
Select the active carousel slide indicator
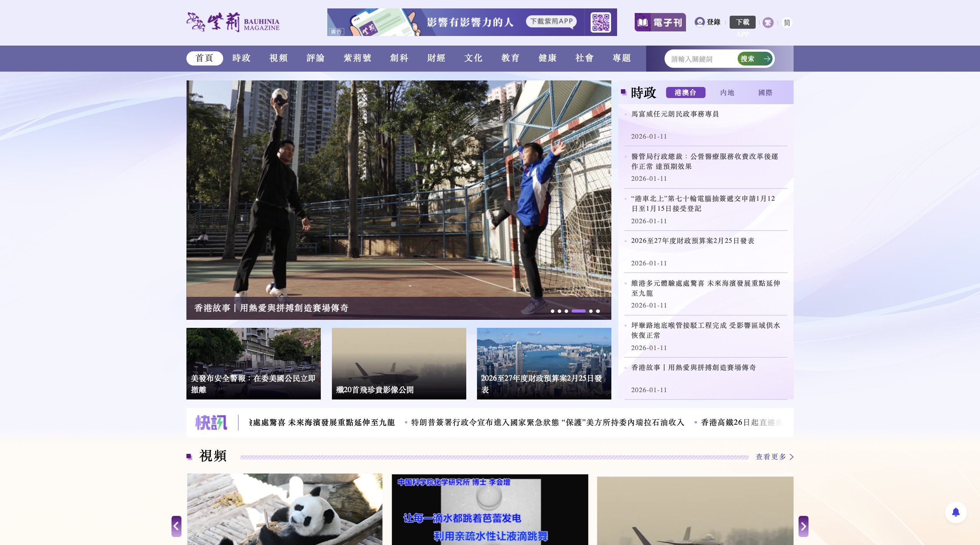point(578,311)
